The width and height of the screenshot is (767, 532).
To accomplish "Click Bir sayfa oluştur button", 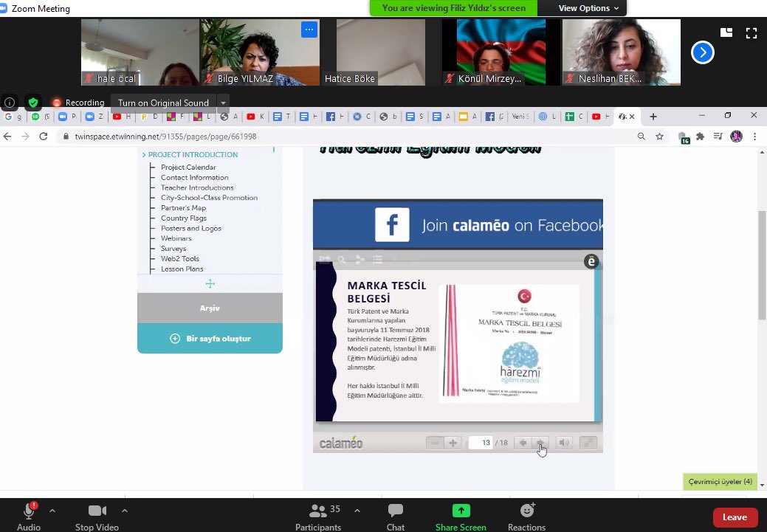I will pyautogui.click(x=210, y=339).
